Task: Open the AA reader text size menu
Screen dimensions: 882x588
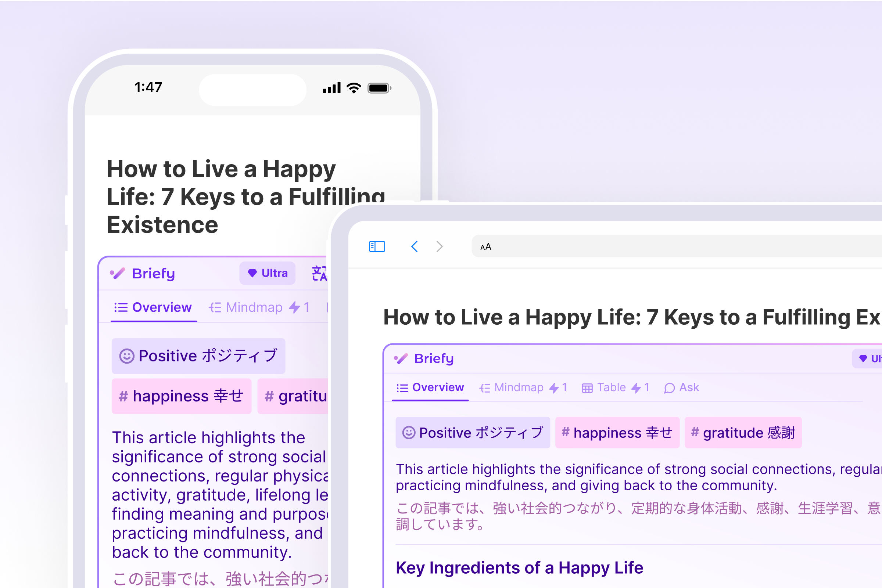Action: (485, 247)
